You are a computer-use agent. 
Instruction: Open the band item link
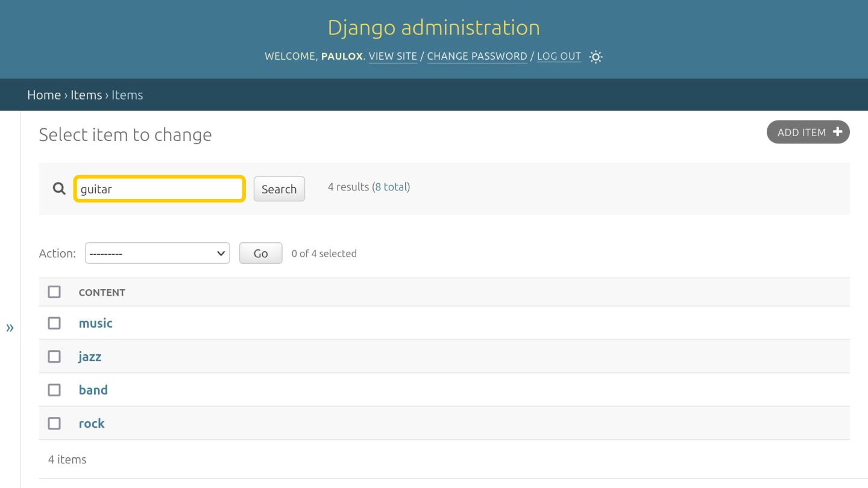pyautogui.click(x=93, y=390)
